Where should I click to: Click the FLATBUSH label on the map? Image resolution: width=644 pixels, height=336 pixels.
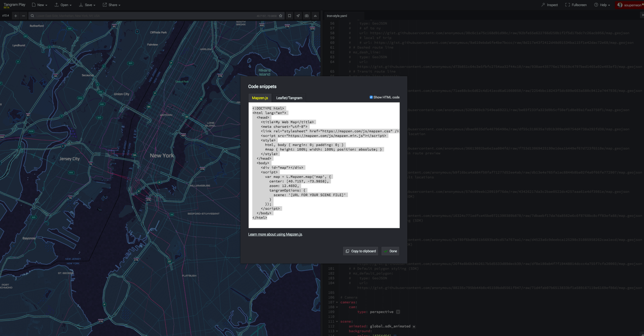189,276
